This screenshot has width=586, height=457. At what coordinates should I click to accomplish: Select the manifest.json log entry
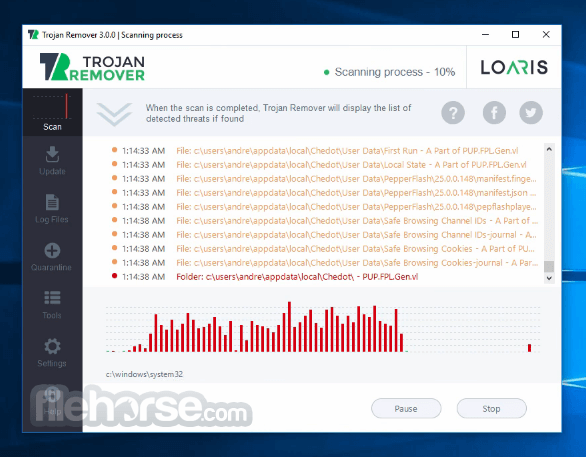pos(324,193)
